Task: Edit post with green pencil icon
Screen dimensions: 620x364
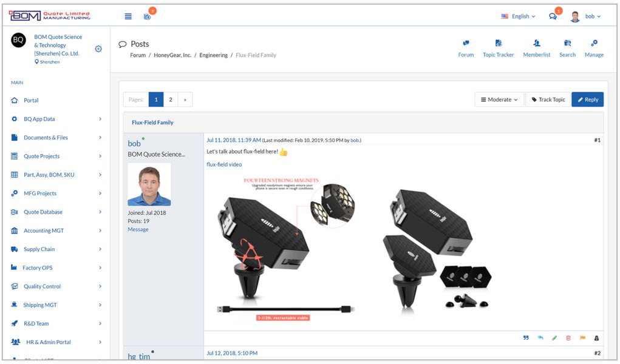Action: (x=554, y=338)
